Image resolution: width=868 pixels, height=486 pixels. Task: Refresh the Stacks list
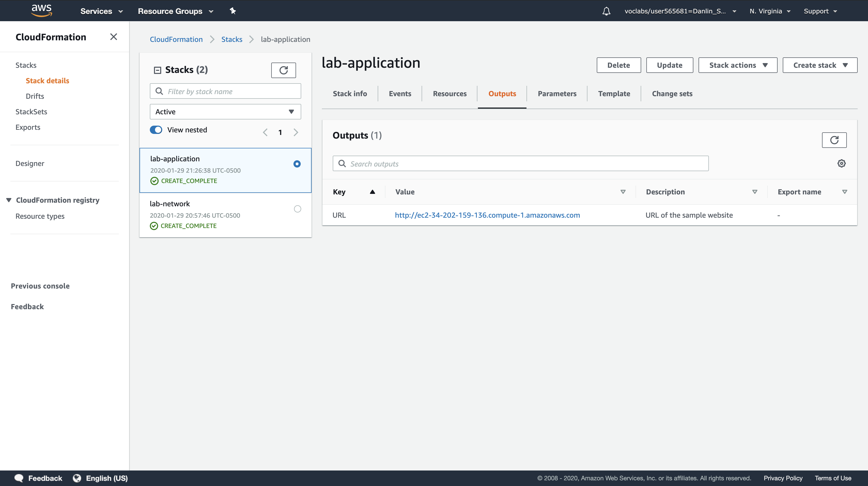[x=283, y=70]
